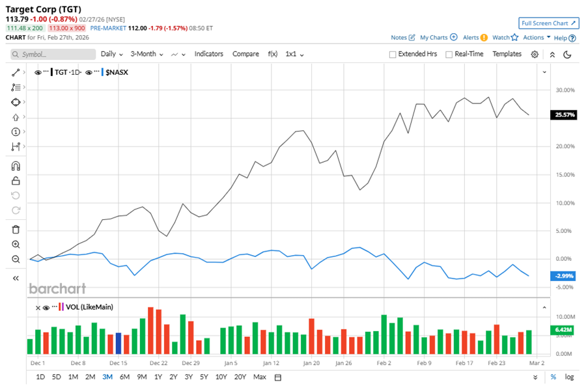Toggle lock drawings padlock

point(16,181)
